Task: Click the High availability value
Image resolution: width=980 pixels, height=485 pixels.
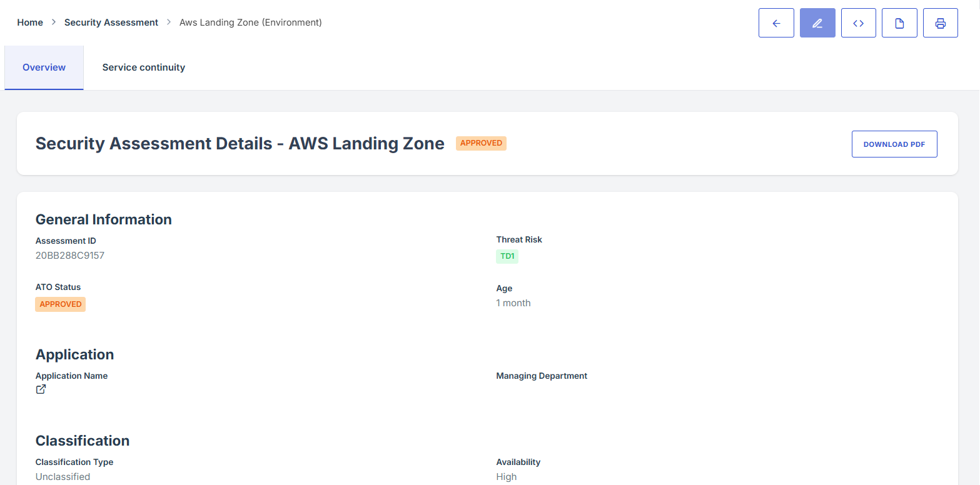Action: [x=507, y=477]
